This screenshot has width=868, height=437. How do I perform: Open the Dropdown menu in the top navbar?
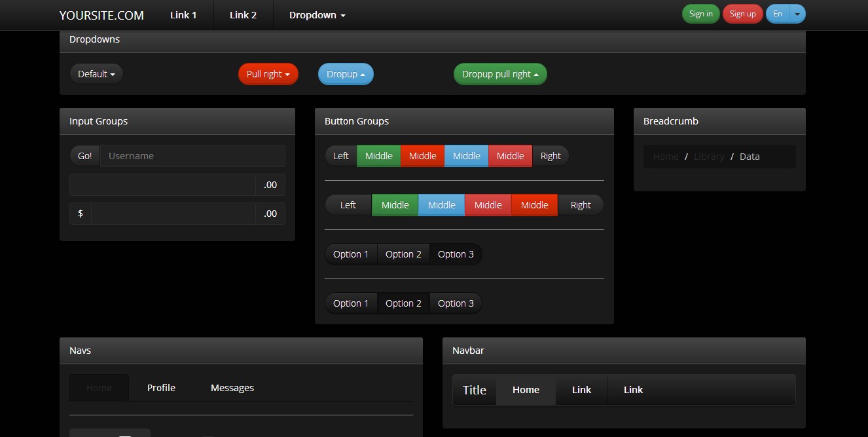(x=316, y=14)
